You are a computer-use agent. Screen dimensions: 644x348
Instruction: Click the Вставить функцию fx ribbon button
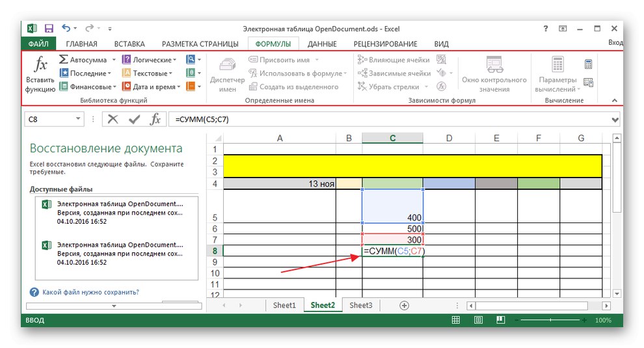(x=40, y=74)
